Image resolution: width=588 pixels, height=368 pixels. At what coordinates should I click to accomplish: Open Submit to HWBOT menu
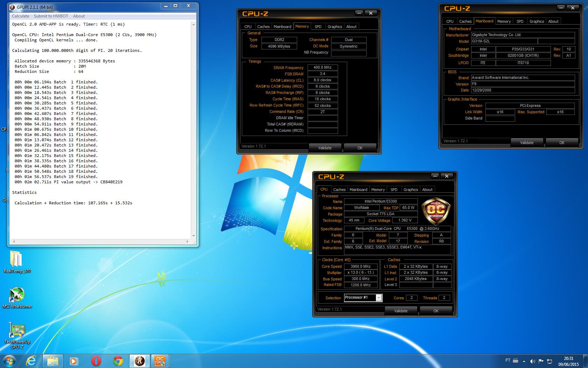point(51,16)
